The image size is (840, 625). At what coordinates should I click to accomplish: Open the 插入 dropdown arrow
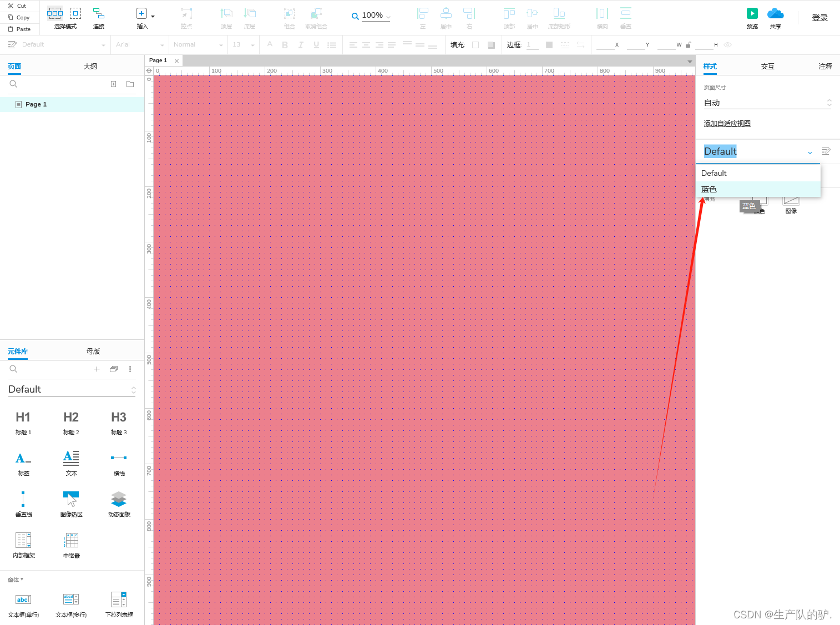(153, 17)
